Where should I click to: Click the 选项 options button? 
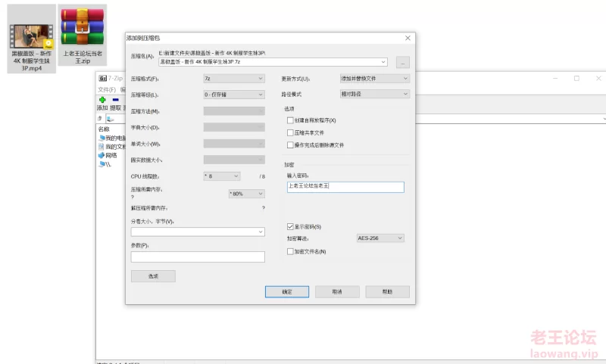coord(153,276)
